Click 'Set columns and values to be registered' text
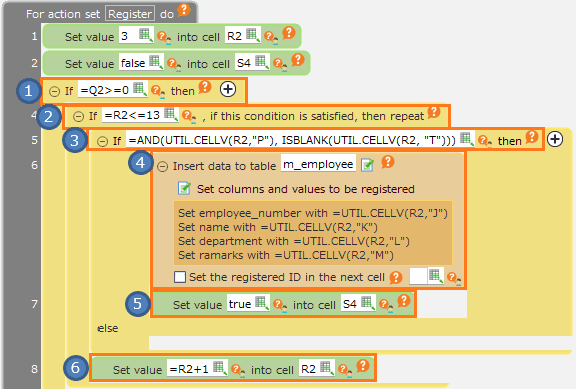 306,189
